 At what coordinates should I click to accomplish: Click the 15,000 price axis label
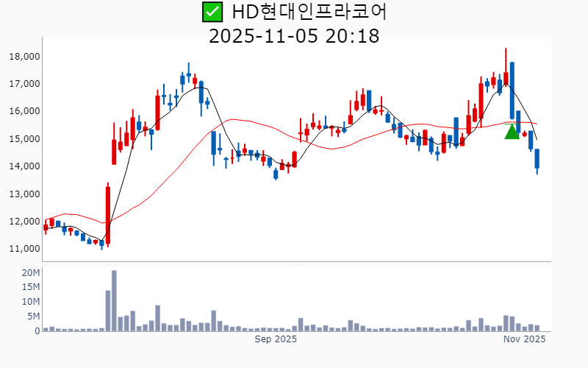(24, 139)
